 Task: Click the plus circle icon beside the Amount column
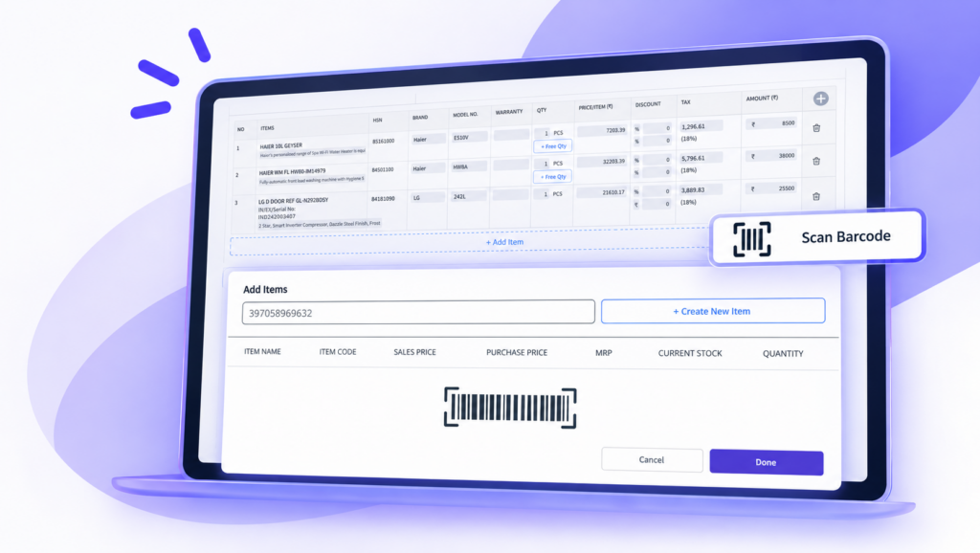pos(820,99)
